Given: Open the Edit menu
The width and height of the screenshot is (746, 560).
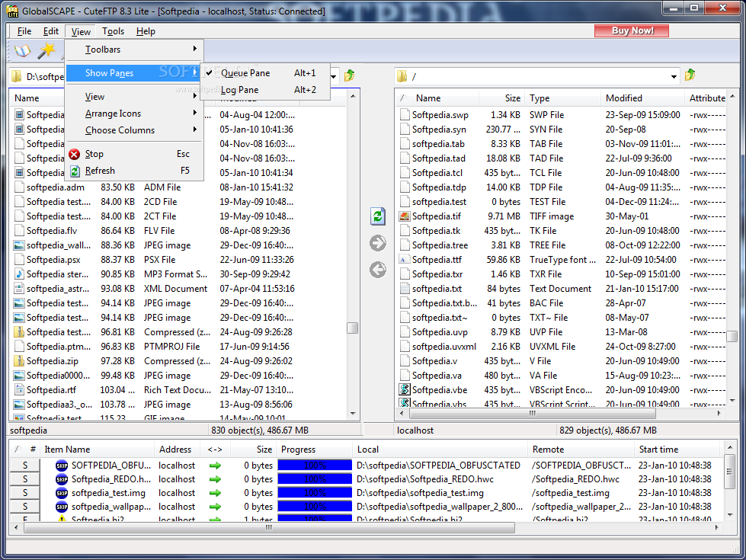Looking at the screenshot, I should [51, 31].
